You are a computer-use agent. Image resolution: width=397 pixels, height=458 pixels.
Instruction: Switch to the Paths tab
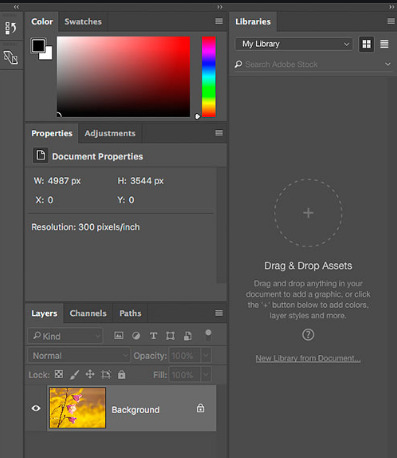[x=130, y=313]
